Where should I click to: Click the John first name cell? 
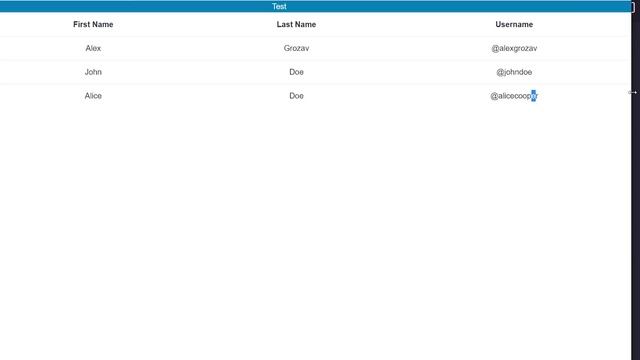point(93,72)
